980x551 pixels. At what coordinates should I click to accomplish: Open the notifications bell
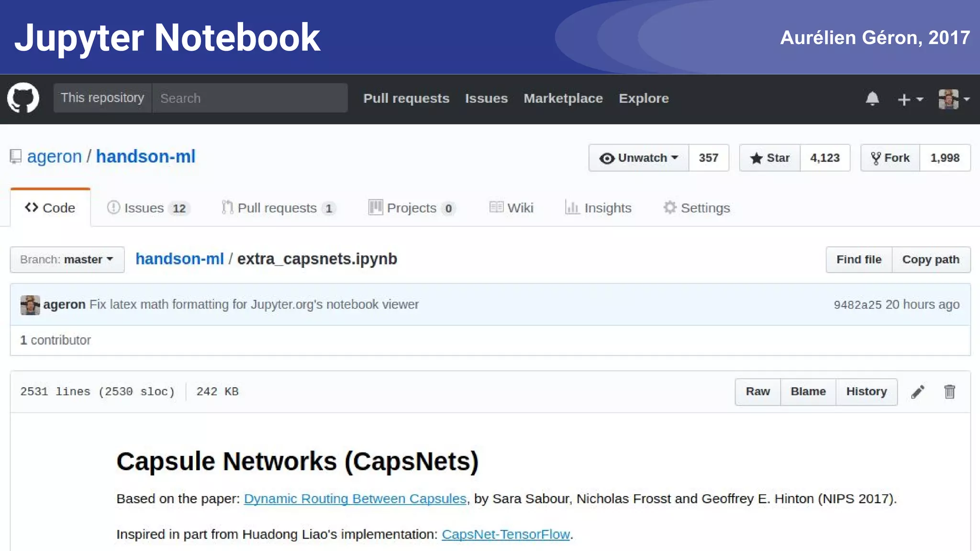[872, 99]
